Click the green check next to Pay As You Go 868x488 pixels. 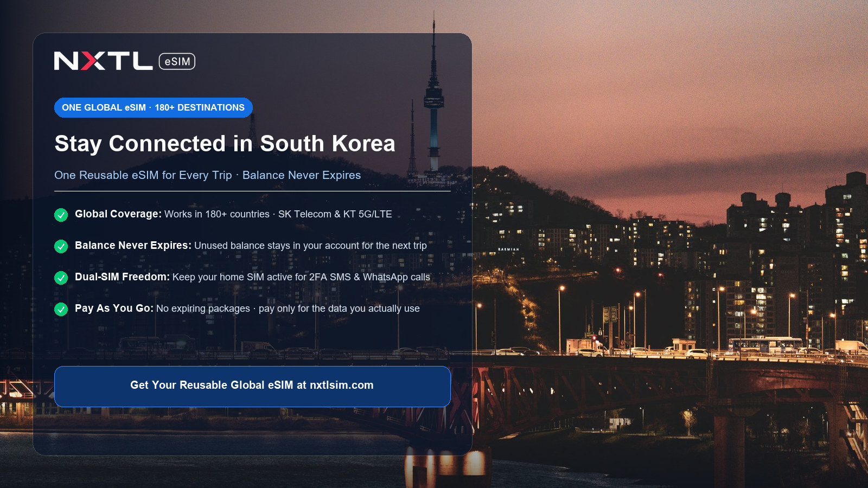61,309
